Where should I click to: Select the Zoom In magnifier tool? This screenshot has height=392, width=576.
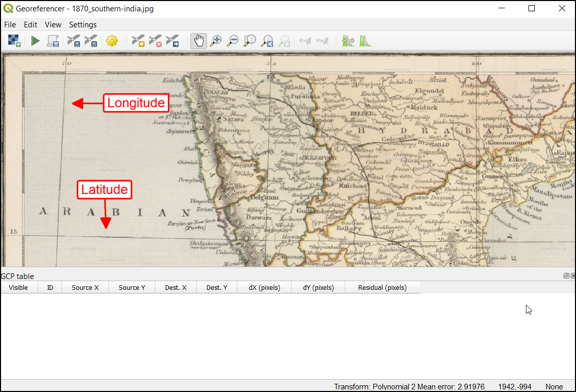coord(216,41)
